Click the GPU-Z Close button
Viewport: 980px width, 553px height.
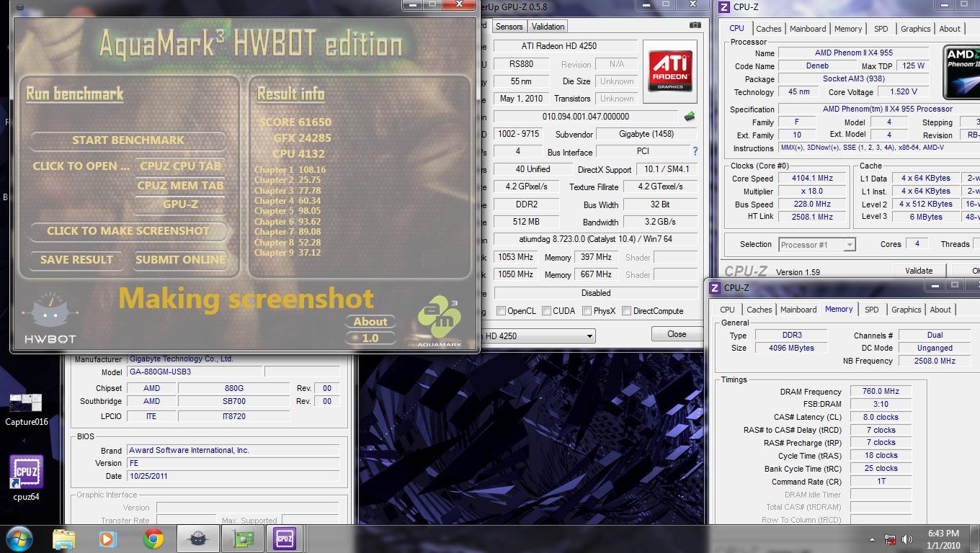[x=677, y=334]
